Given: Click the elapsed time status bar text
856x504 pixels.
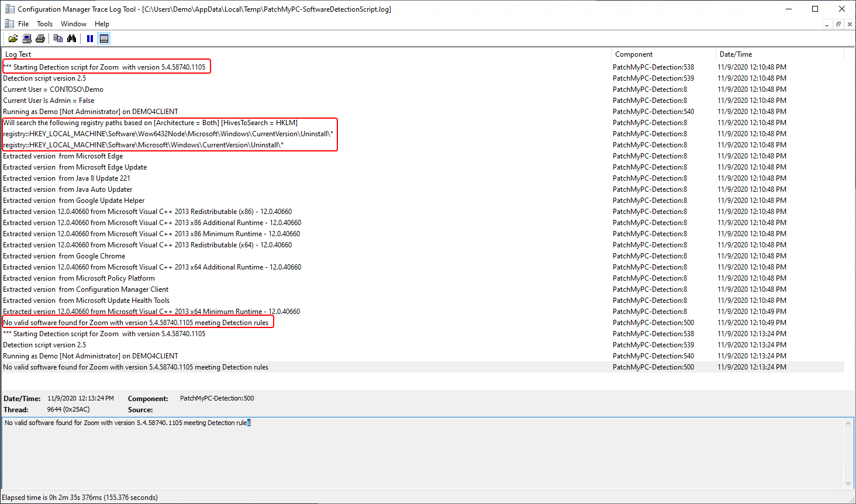Looking at the screenshot, I should (x=80, y=498).
